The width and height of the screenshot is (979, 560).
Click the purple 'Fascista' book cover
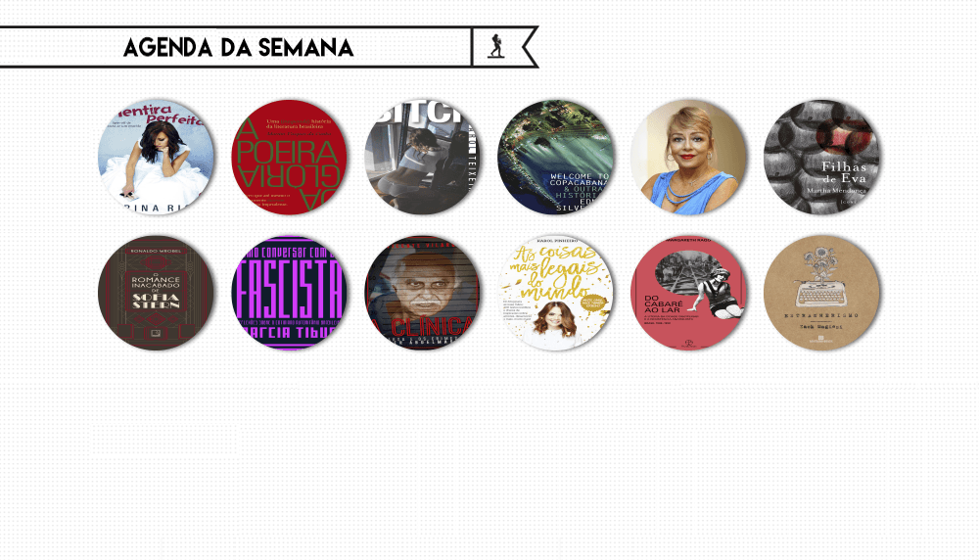coord(289,292)
